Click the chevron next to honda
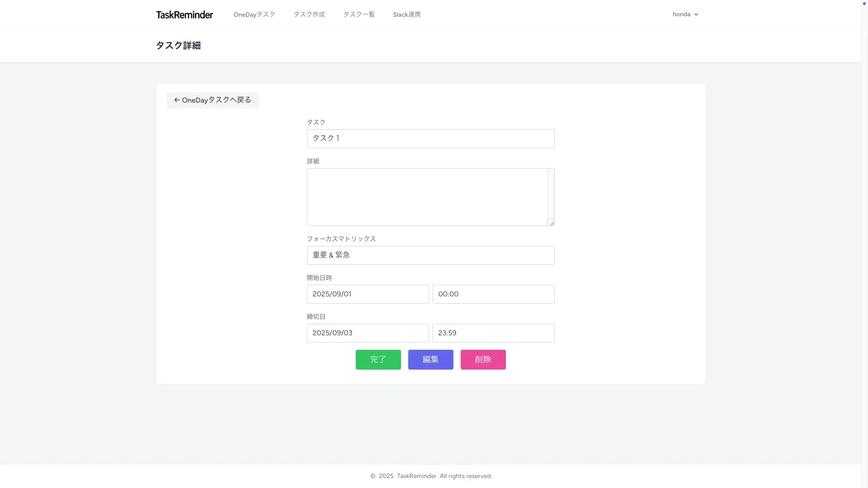The image size is (868, 488). point(696,14)
